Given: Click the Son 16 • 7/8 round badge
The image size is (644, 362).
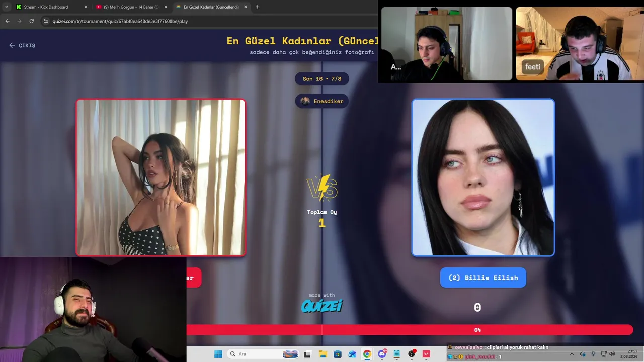Looking at the screenshot, I should tap(322, 79).
